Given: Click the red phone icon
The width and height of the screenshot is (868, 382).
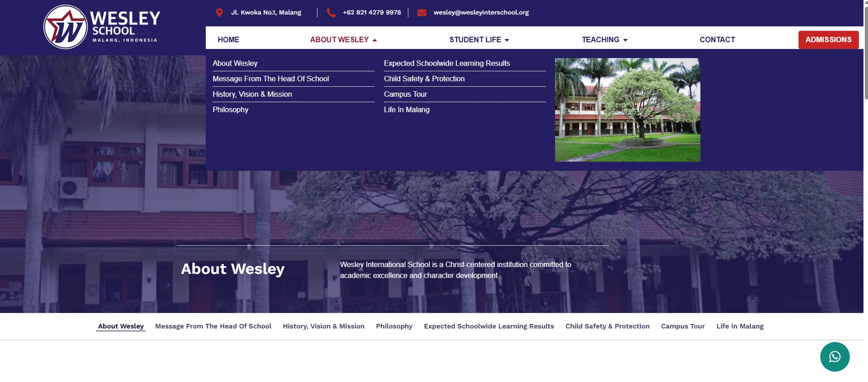Looking at the screenshot, I should (x=331, y=13).
